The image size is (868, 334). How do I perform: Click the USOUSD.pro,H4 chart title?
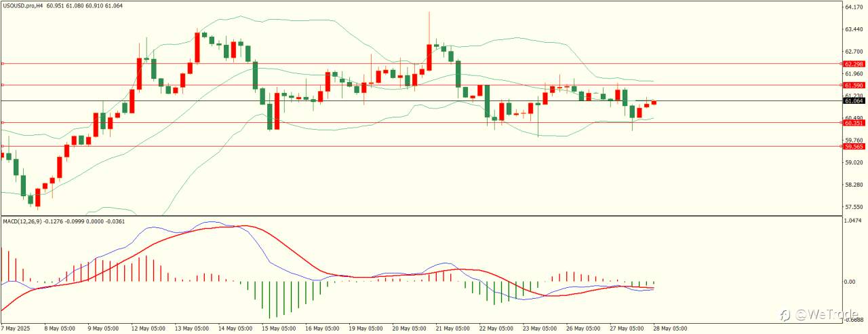22,5
